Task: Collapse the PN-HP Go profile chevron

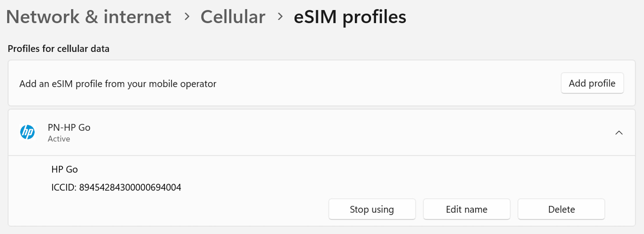Action: pyautogui.click(x=619, y=133)
